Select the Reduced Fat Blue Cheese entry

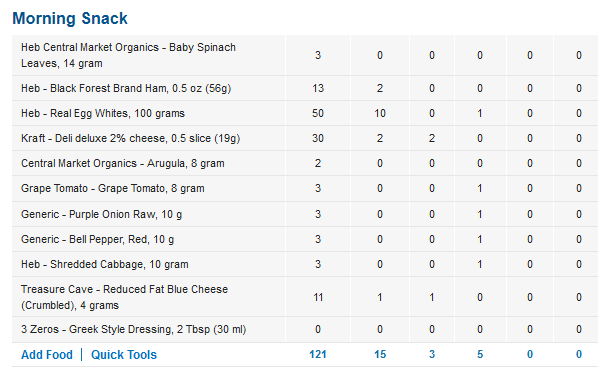tap(124, 297)
